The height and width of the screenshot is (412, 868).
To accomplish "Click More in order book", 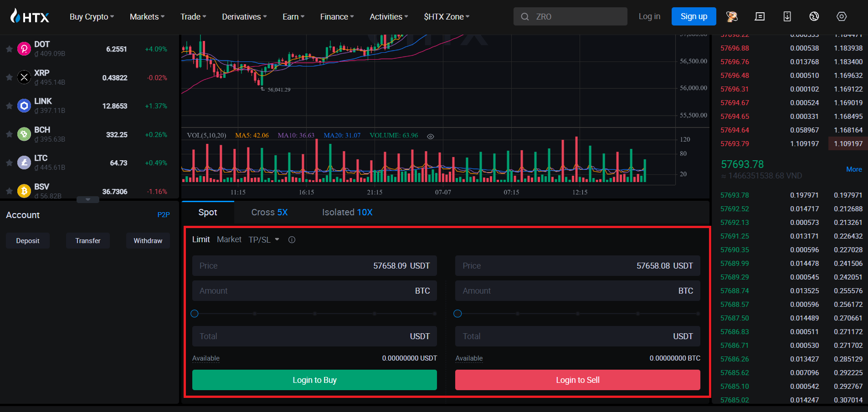I will tap(854, 169).
